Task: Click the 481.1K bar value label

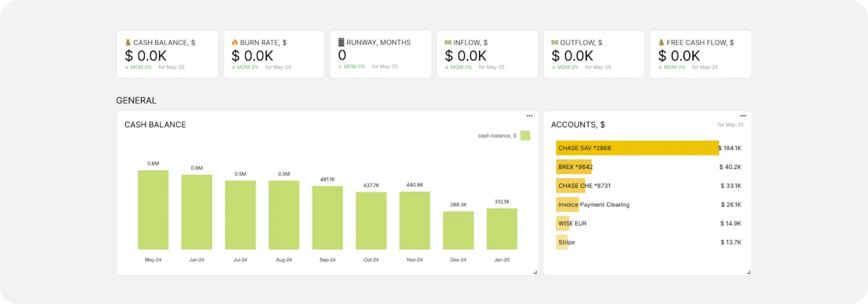Action: tap(328, 179)
